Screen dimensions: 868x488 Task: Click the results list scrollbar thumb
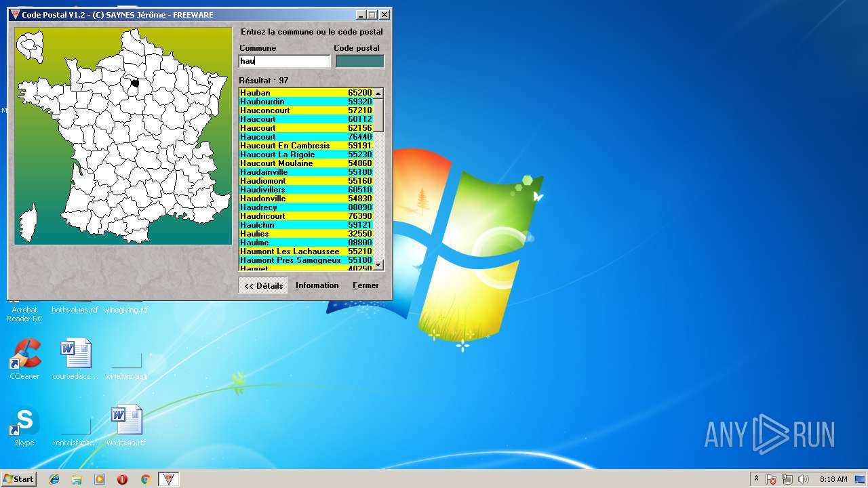[378, 115]
